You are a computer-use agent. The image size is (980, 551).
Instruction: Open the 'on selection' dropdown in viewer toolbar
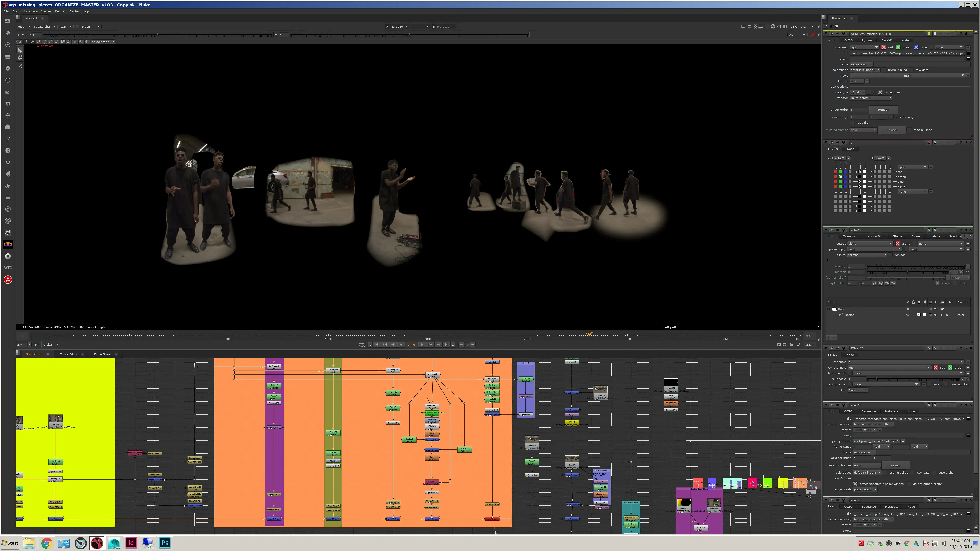103,42
